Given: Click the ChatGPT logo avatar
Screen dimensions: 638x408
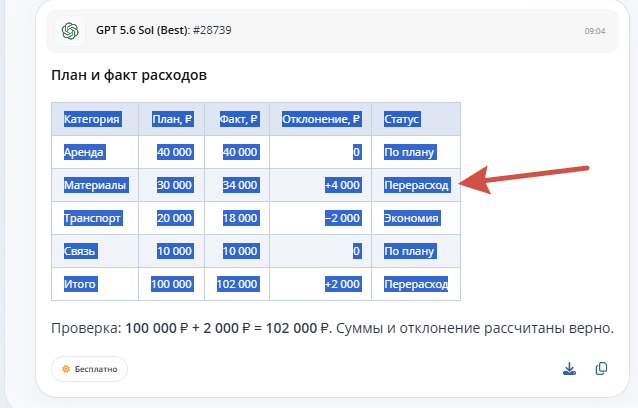Looking at the screenshot, I should (70, 31).
